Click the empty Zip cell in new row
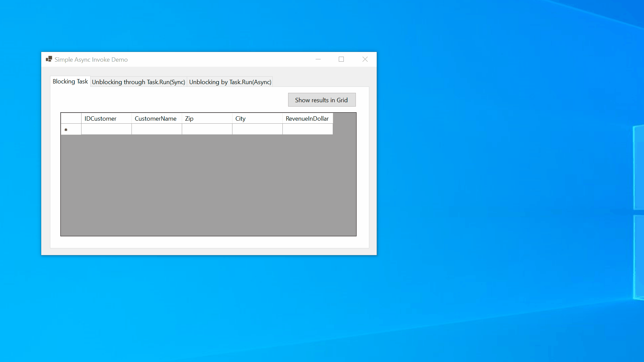The height and width of the screenshot is (362, 644). coord(207,129)
